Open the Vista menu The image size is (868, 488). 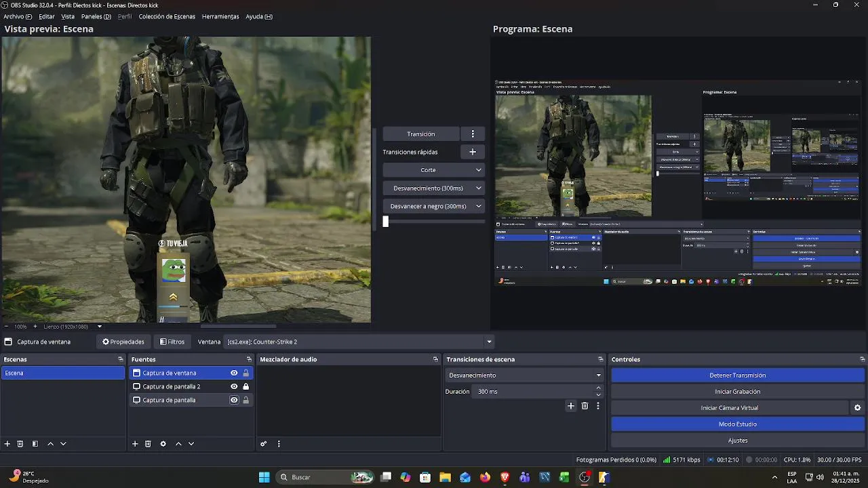coord(68,16)
